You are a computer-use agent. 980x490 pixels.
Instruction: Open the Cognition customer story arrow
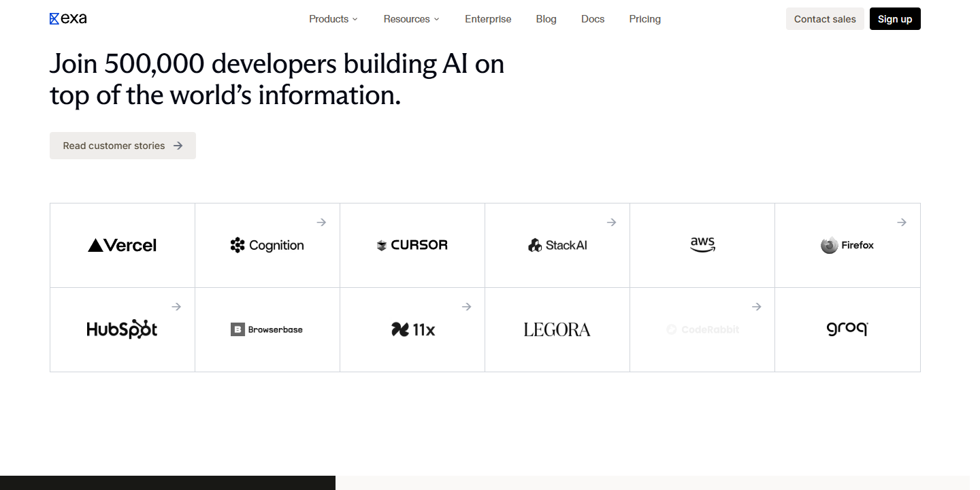coord(321,223)
